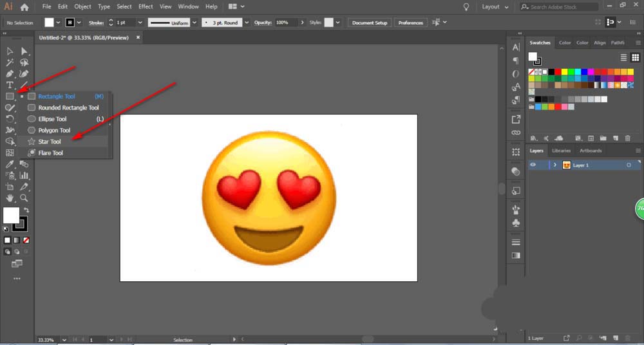Open fill color dropdown in control bar
This screenshot has height=345, width=644.
pos(58,23)
